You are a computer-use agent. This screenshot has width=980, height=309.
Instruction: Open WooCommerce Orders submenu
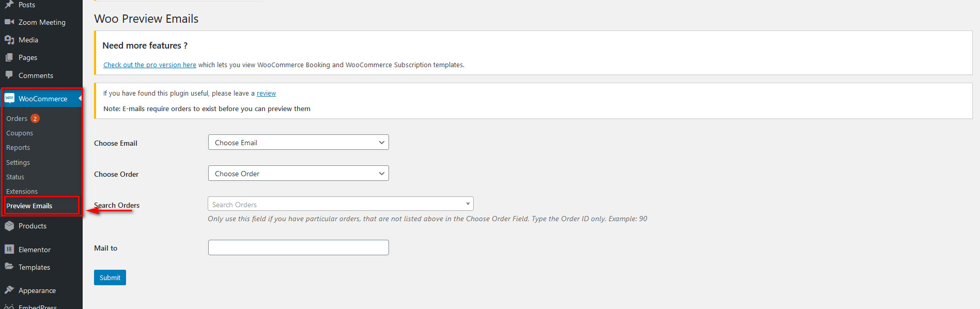[17, 118]
